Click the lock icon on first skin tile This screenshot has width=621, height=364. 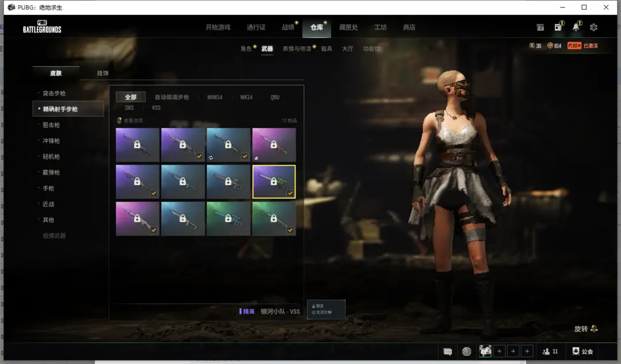pyautogui.click(x=137, y=144)
